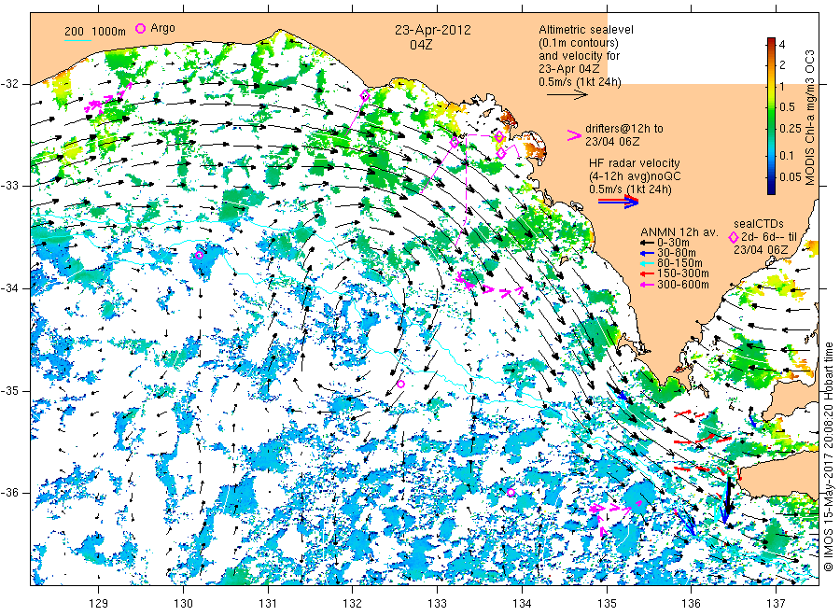Click the magenta 300-600m ANMN legend arrow
This screenshot has width=840, height=616.
647,285
